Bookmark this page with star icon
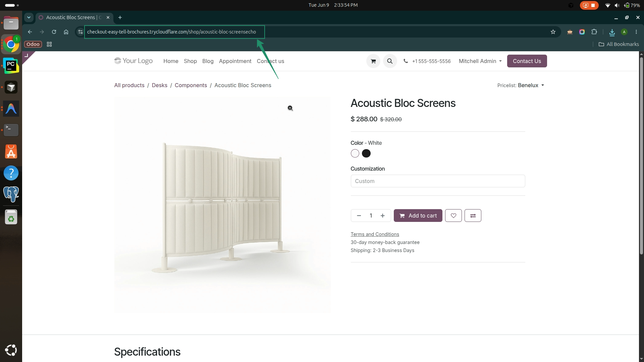This screenshot has height=362, width=644. click(553, 32)
